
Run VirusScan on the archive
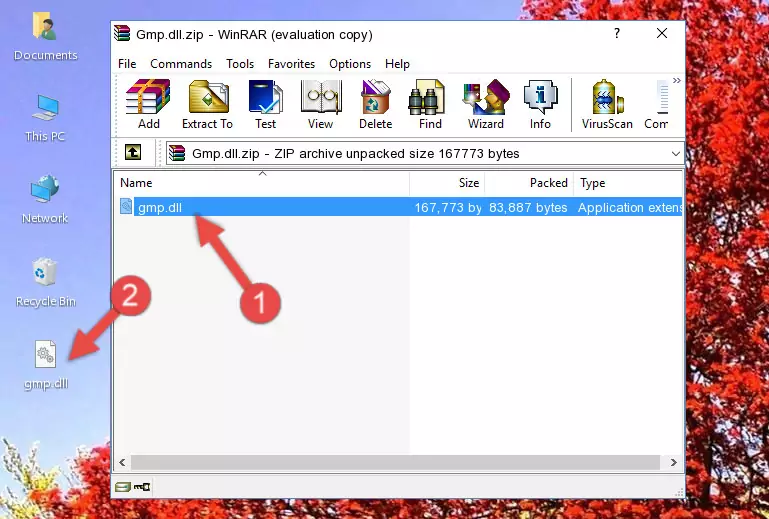[607, 105]
